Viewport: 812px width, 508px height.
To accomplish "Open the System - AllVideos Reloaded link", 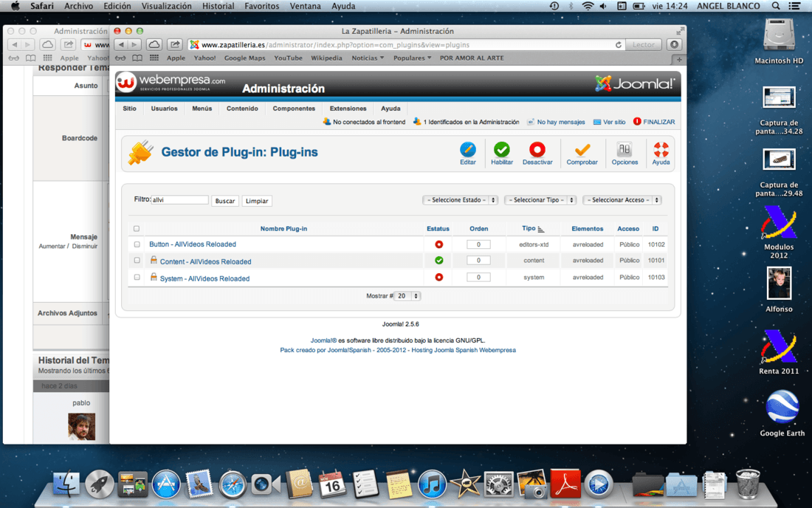I will click(x=204, y=278).
